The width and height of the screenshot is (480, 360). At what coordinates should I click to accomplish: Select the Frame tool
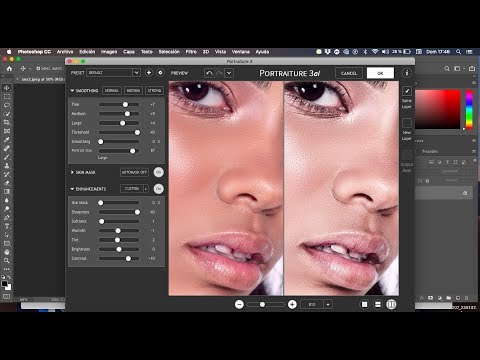coord(6,131)
